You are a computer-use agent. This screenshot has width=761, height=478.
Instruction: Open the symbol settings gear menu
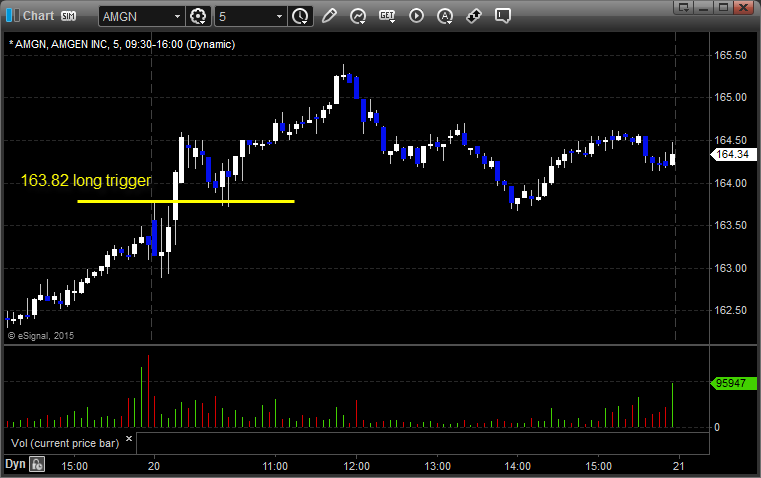click(x=198, y=16)
